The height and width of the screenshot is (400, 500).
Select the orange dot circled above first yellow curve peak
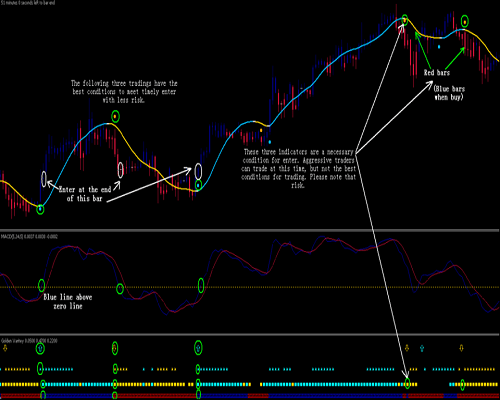[115, 116]
